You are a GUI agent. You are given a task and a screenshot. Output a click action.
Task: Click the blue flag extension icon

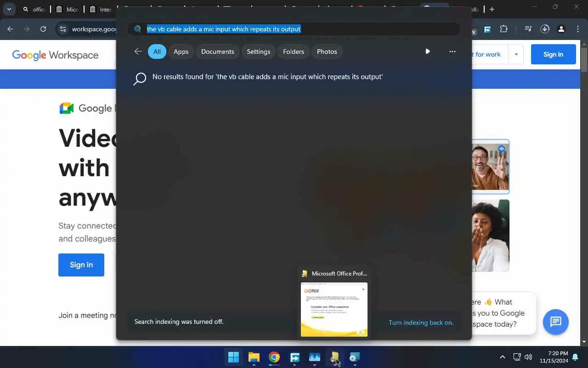tap(487, 29)
